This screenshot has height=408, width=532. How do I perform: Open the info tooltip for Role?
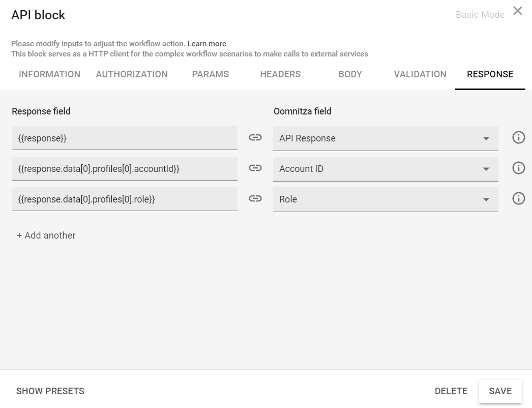(518, 198)
